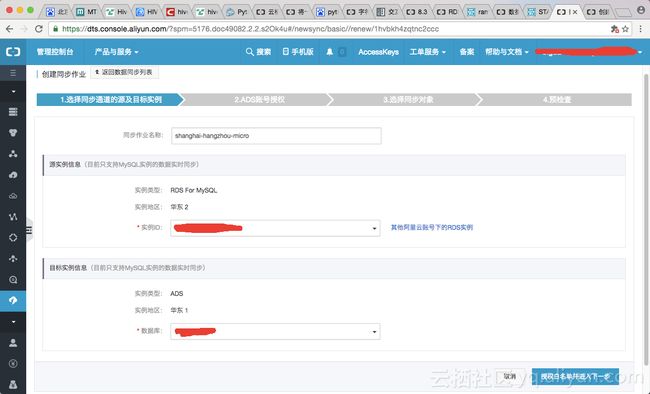This screenshot has width=650, height=394.
Task: Switch to the ST/ browser tab
Action: (x=537, y=12)
